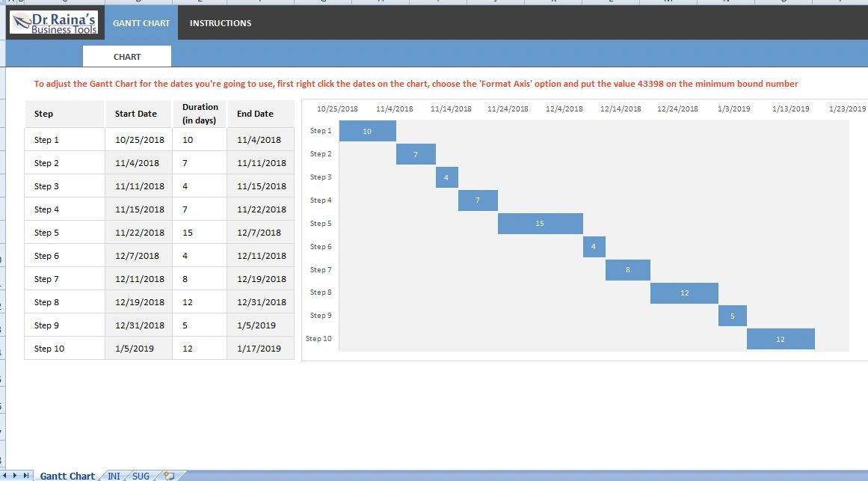Switch to the INSTRUCTIONS tab
Viewport: 868px width, 481px height.
(x=220, y=23)
